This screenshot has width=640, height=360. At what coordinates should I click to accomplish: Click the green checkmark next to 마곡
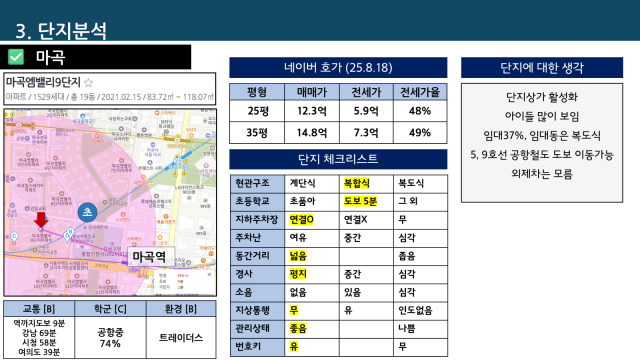click(x=16, y=57)
